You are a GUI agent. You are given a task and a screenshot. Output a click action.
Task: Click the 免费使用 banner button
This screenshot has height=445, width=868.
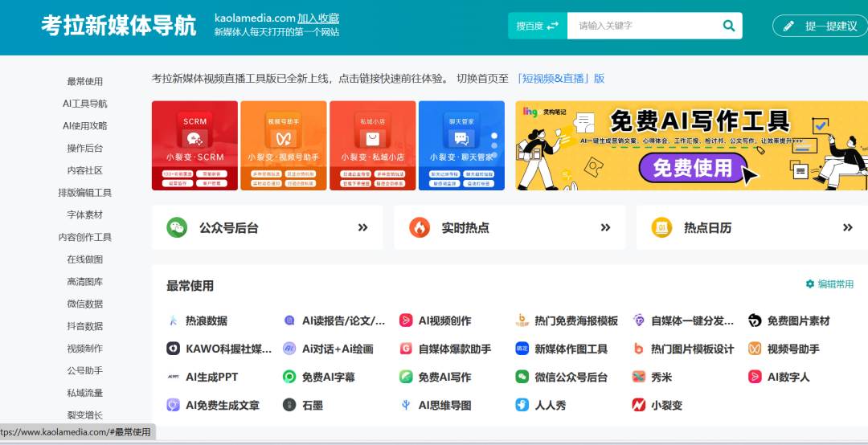(693, 168)
